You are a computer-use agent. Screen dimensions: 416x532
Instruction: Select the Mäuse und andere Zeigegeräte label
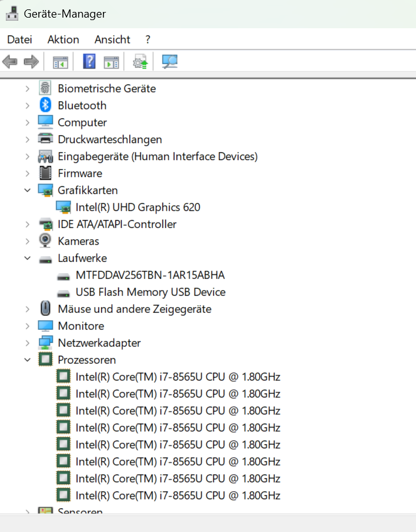pyautogui.click(x=135, y=309)
